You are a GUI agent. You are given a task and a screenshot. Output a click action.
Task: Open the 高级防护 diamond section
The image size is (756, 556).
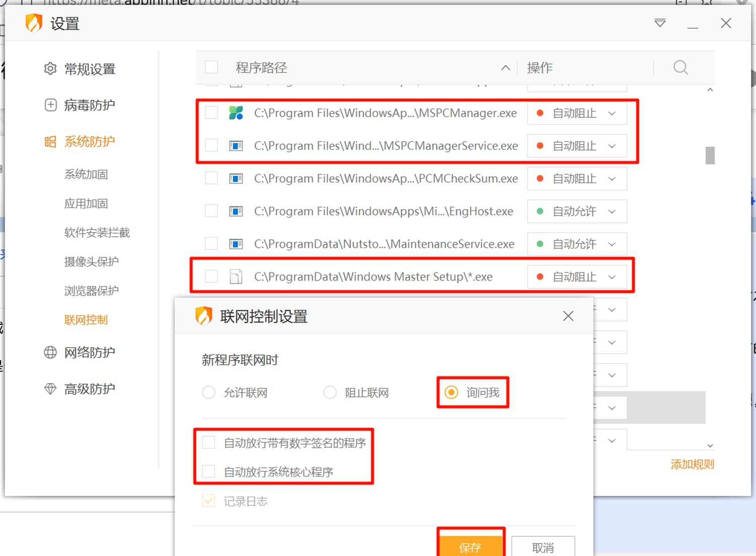pos(80,389)
